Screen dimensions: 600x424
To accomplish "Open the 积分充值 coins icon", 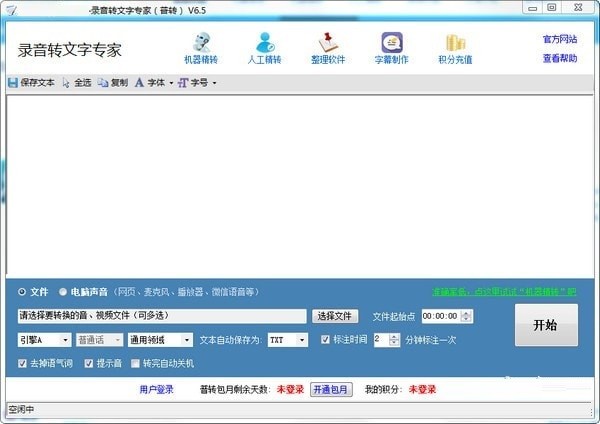I will [x=455, y=42].
